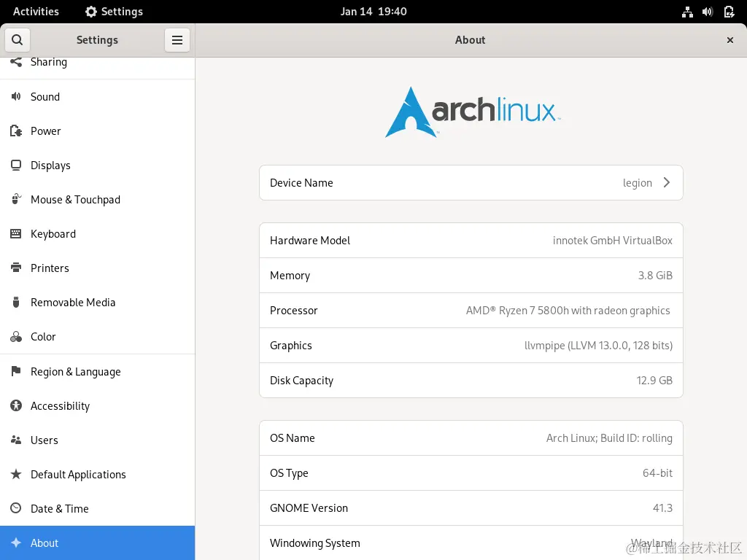Open Default Applications settings

tap(77, 474)
